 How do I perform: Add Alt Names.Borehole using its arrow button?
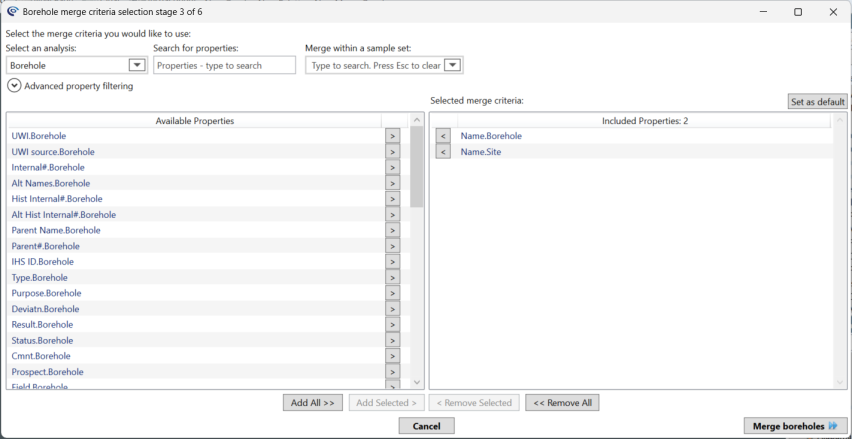[x=392, y=183]
